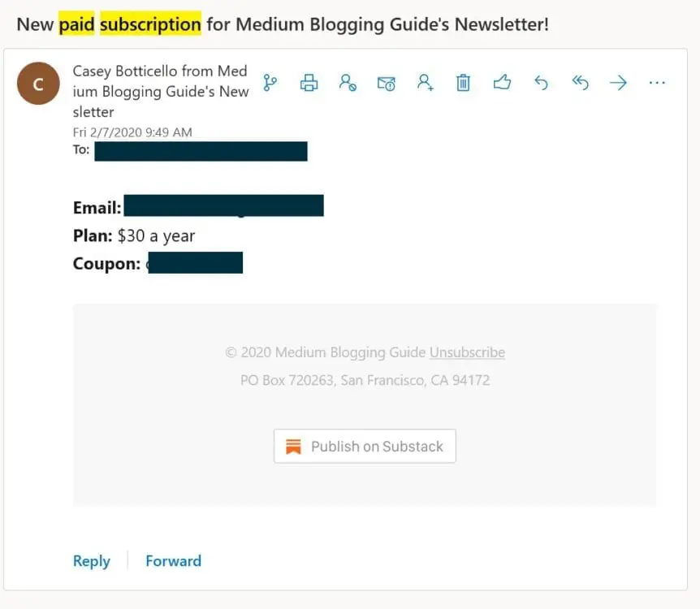Forward email using the right arrow icon

pos(618,83)
